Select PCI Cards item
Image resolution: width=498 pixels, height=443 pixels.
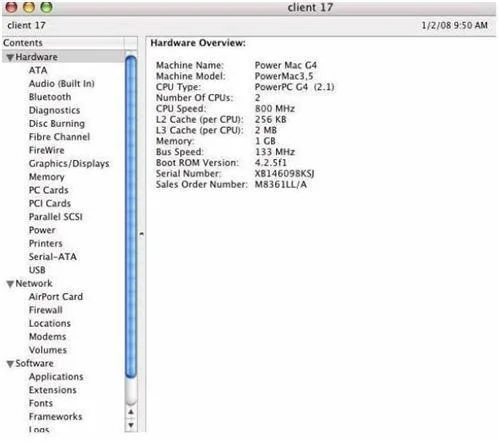pos(50,203)
